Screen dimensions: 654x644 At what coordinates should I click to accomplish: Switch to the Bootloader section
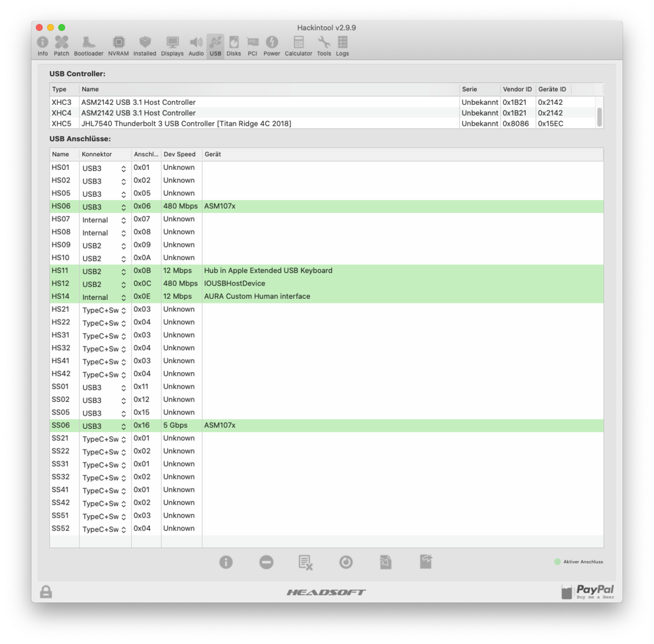pyautogui.click(x=88, y=47)
